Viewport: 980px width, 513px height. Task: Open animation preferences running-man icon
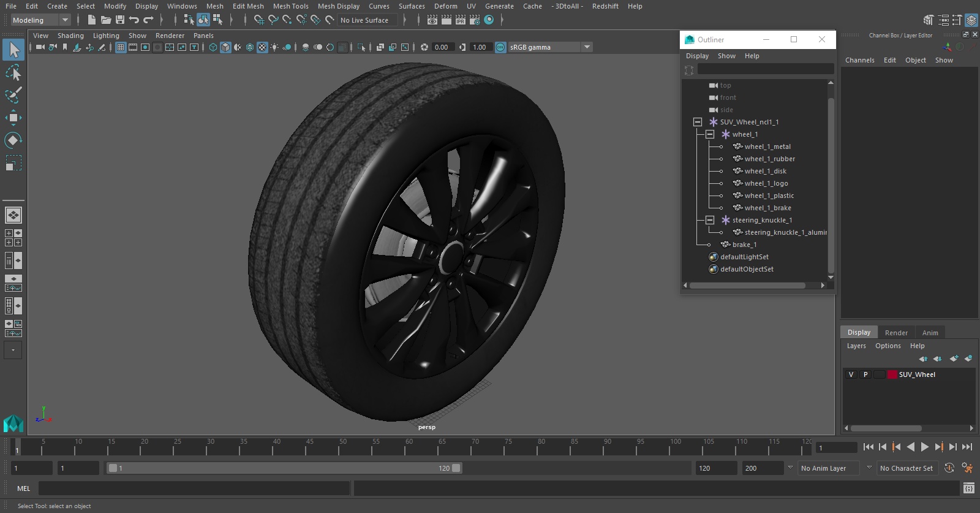point(967,468)
